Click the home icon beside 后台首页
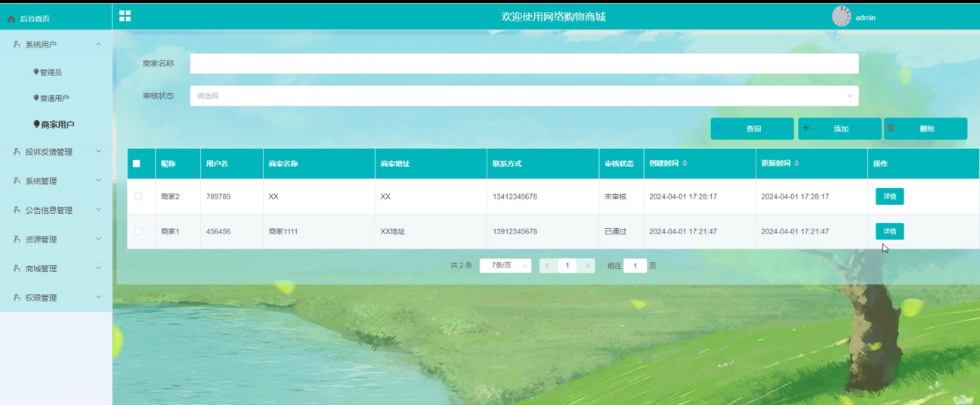The width and height of the screenshot is (980, 405). click(x=11, y=18)
